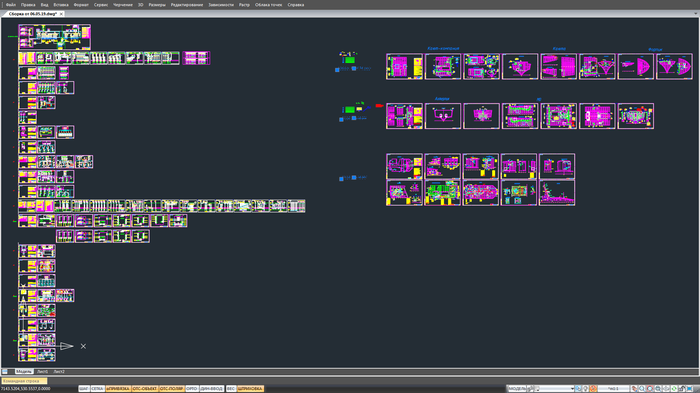Toggle ДИН-ВВОД dynamic input

point(212,389)
